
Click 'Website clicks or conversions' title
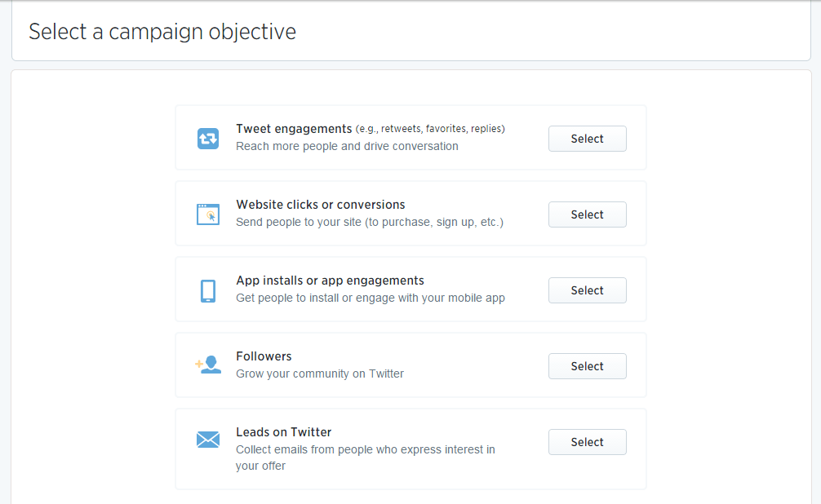tap(321, 205)
